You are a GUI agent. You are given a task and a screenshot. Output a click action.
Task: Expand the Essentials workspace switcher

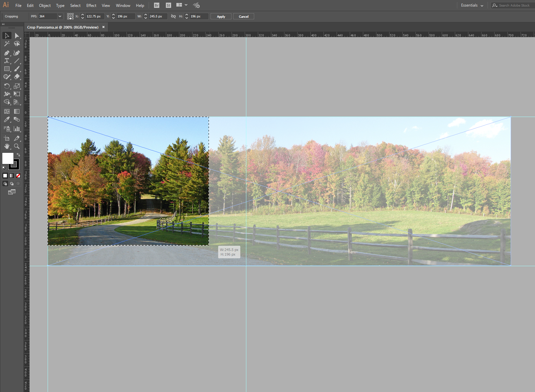pyautogui.click(x=472, y=5)
